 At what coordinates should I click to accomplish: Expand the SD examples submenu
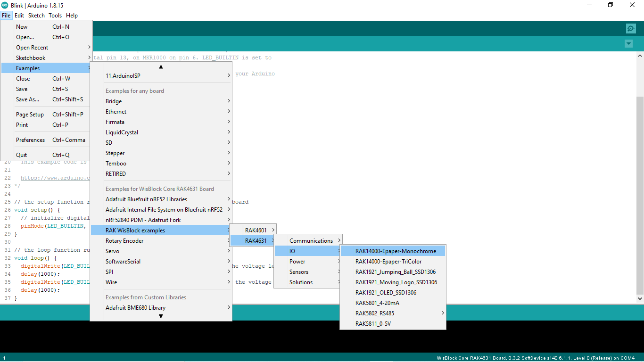pos(161,143)
